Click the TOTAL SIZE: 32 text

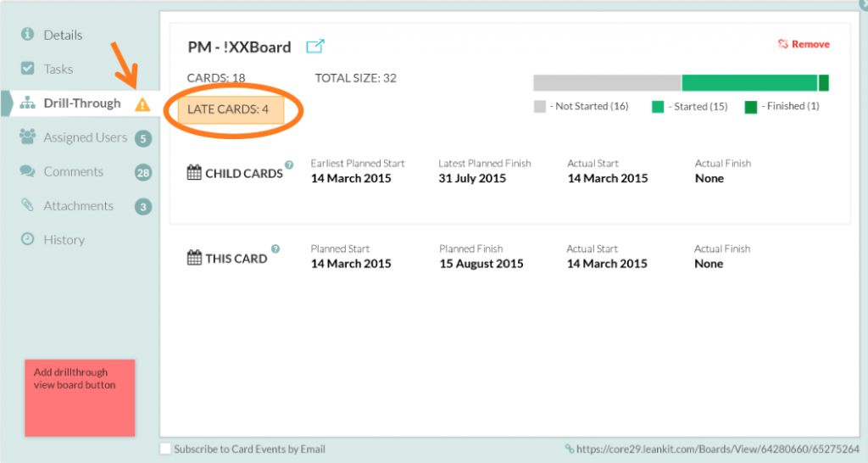coord(356,78)
